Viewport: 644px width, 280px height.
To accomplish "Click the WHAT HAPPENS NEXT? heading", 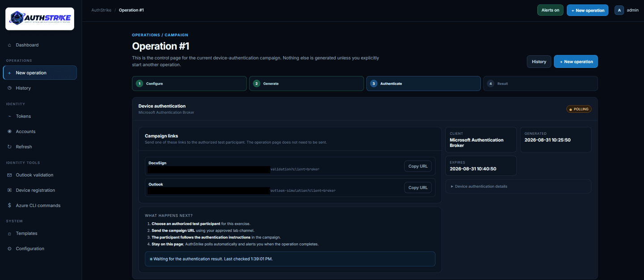I will pos(169,215).
